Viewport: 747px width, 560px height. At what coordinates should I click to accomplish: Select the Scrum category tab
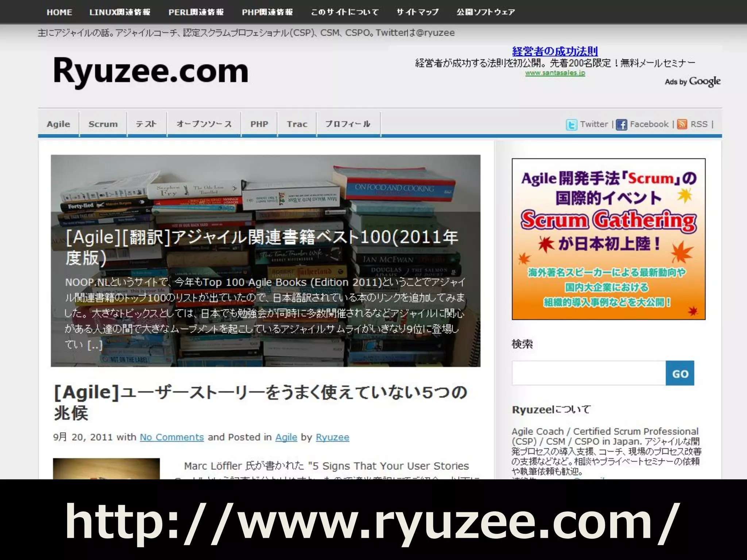click(x=103, y=124)
